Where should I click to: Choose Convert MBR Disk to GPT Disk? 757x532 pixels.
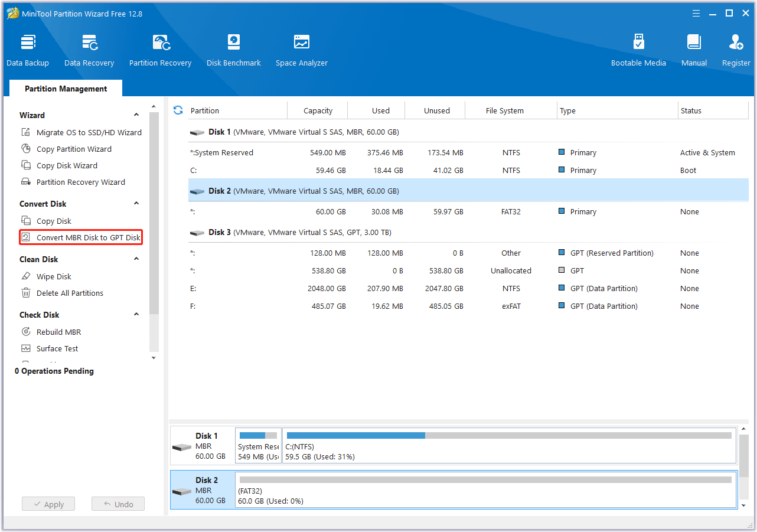tap(81, 237)
